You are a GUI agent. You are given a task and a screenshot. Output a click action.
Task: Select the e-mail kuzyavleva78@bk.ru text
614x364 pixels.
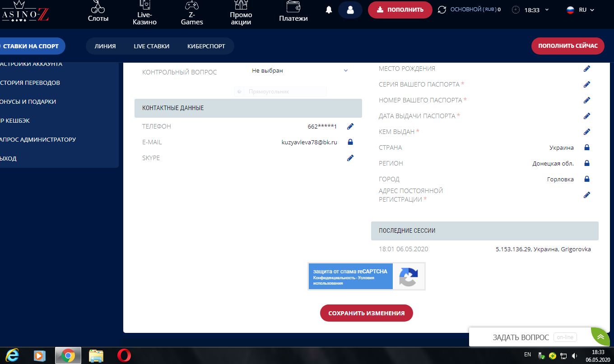tap(309, 142)
